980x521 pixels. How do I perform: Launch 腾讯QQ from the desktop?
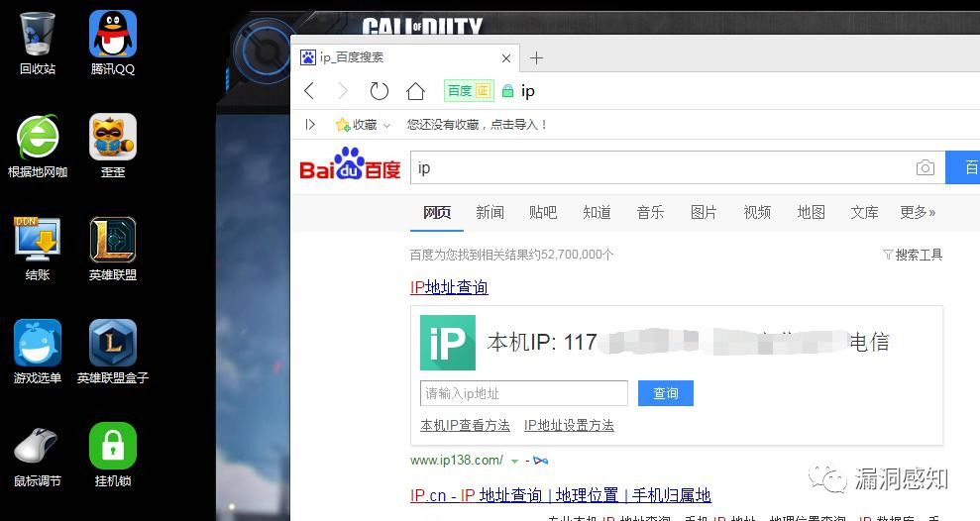[x=113, y=43]
